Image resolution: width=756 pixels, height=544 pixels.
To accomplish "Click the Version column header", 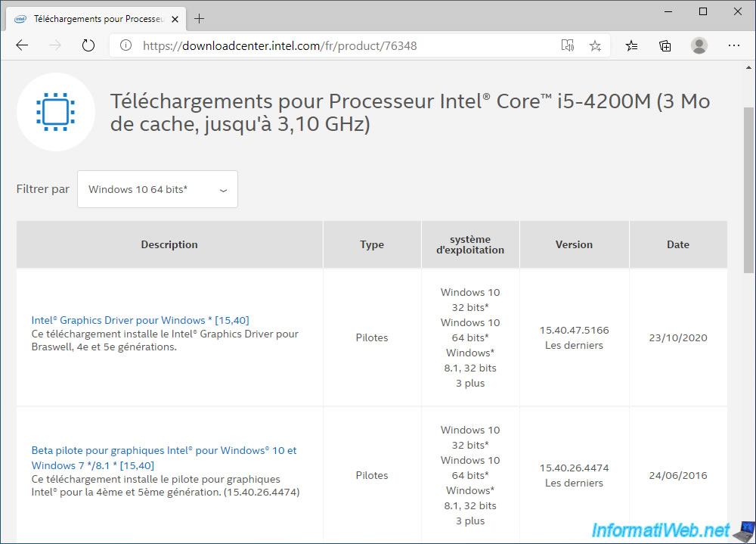I will click(574, 244).
